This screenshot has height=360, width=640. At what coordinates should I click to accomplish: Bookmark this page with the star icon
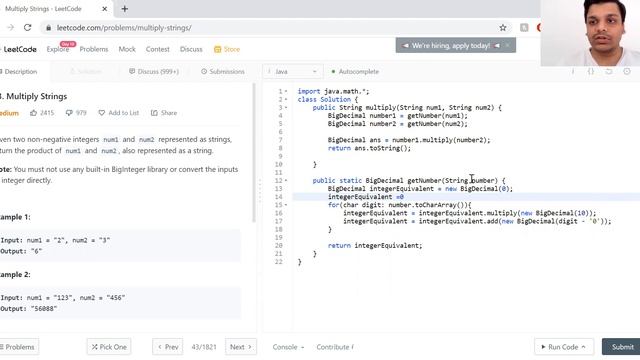point(503,27)
